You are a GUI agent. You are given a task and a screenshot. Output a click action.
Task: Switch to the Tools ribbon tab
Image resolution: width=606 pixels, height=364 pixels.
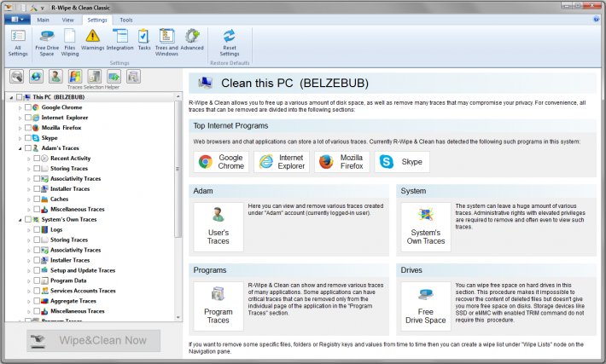[126, 20]
